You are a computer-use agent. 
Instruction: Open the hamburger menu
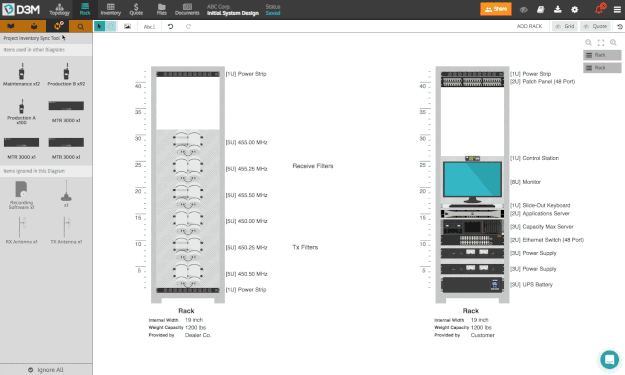(x=617, y=10)
